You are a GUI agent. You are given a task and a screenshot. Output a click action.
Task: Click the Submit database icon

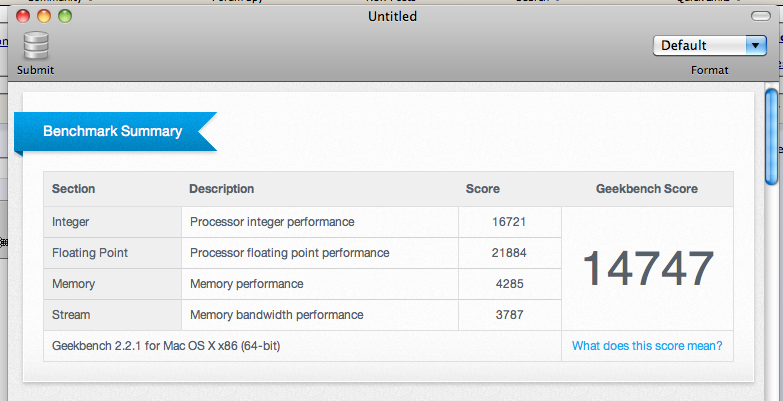36,46
